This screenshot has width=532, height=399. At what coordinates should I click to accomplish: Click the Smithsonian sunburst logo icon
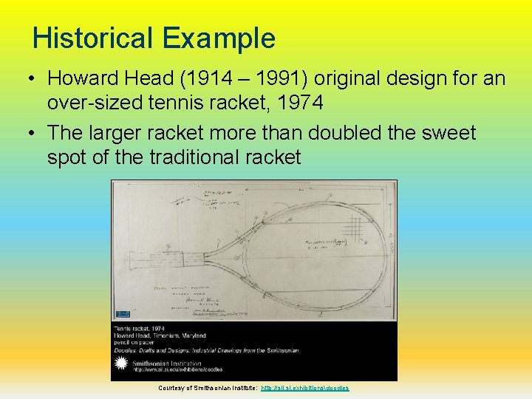pyautogui.click(x=121, y=363)
